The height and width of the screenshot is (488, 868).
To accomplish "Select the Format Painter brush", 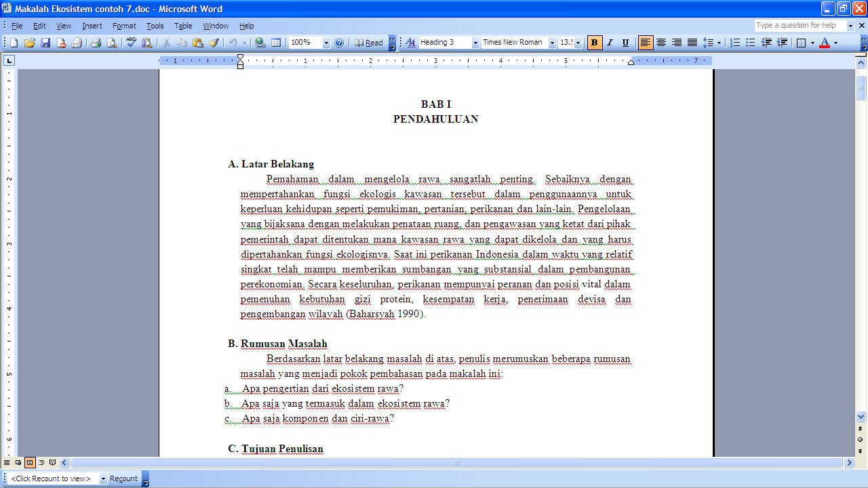I will 214,43.
